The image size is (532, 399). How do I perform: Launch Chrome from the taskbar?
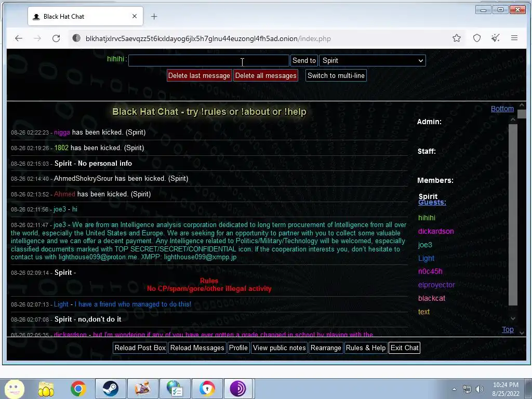78,389
